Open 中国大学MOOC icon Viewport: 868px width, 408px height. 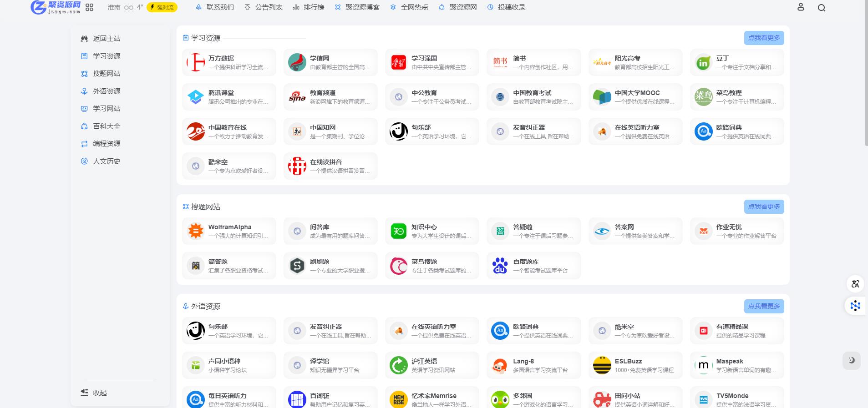(x=602, y=97)
